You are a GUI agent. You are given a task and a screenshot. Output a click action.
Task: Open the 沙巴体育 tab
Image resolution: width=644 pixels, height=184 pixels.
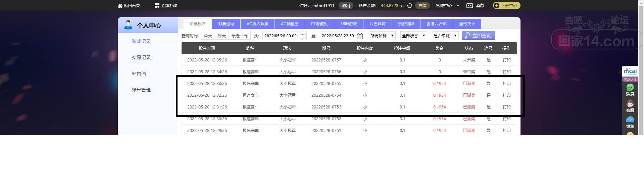point(378,24)
